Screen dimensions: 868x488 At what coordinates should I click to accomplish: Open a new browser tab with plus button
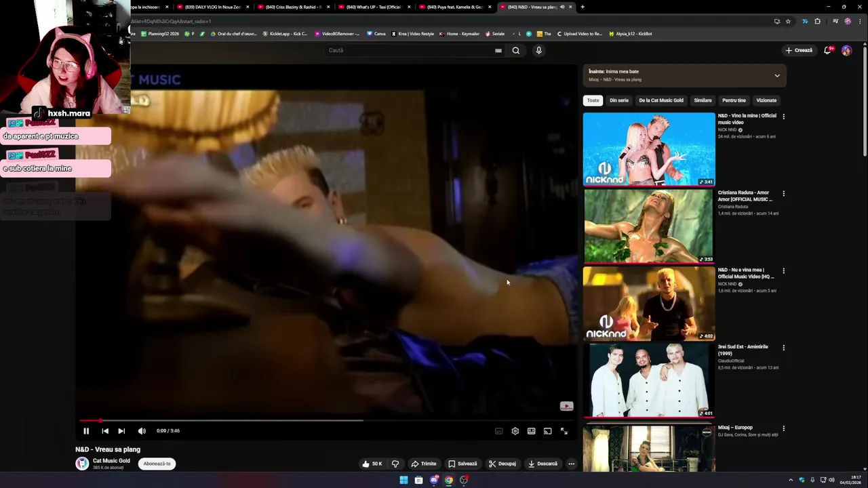583,7
